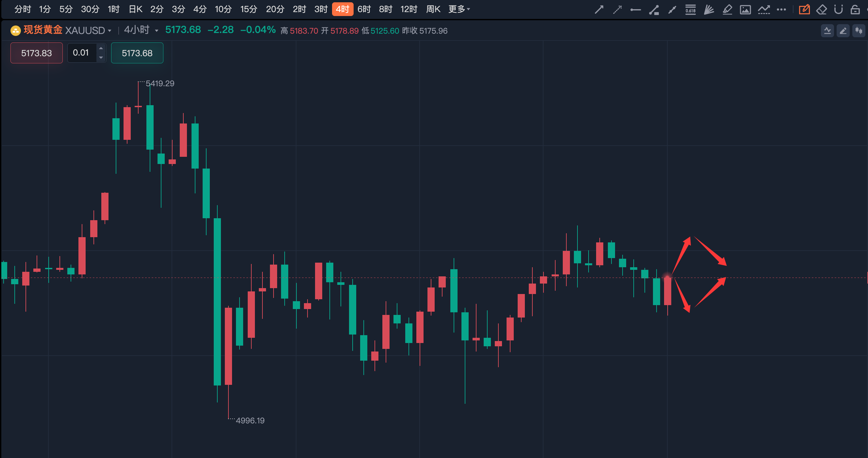Increase lot size with up stepper arrow
Screen dimensions: 868x458
pyautogui.click(x=101, y=48)
